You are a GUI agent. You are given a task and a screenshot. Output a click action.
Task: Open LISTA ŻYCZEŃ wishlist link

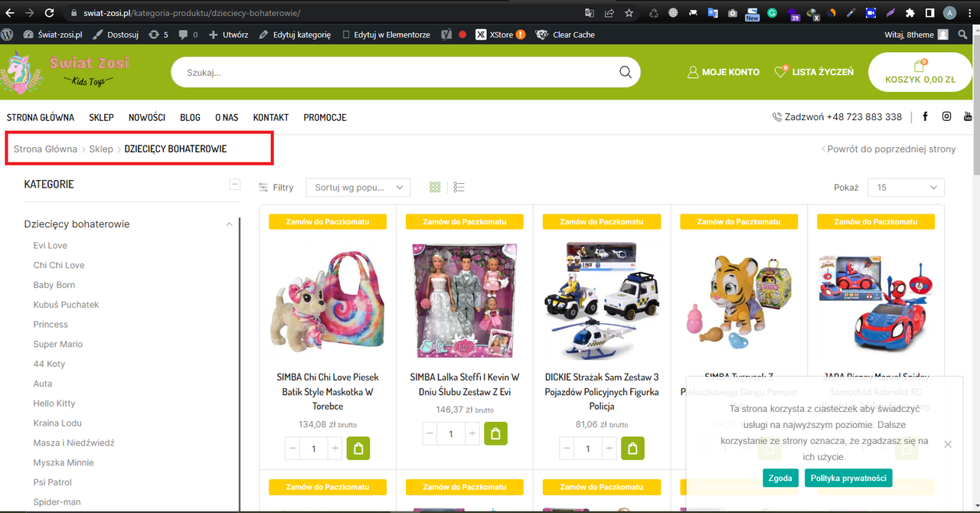click(814, 72)
